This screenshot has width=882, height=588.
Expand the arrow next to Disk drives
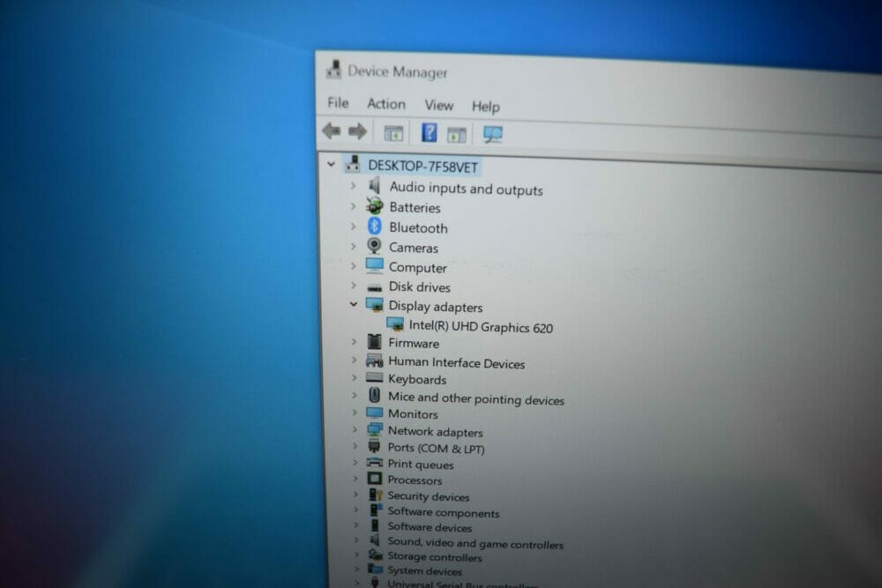pyautogui.click(x=354, y=286)
